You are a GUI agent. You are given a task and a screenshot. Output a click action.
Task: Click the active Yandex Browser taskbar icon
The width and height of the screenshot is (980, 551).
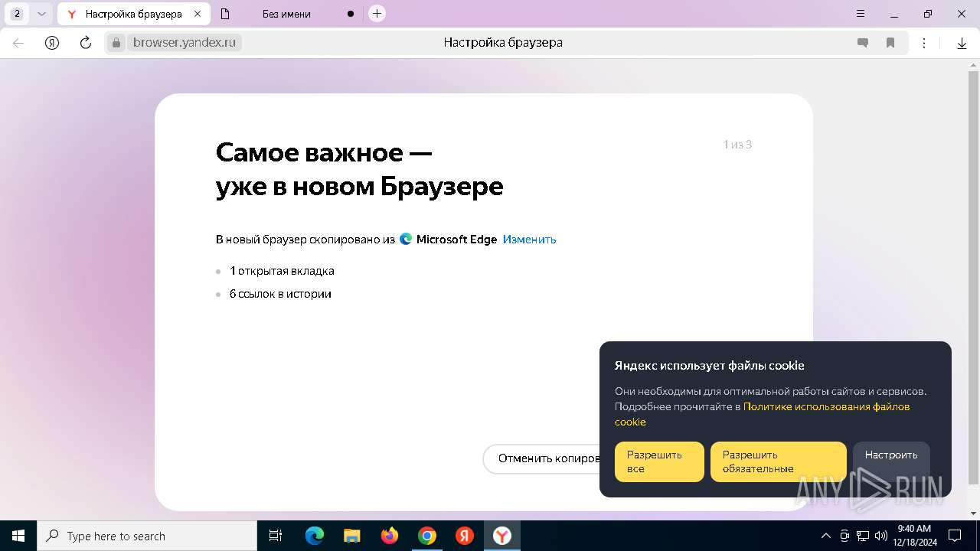[x=502, y=536]
